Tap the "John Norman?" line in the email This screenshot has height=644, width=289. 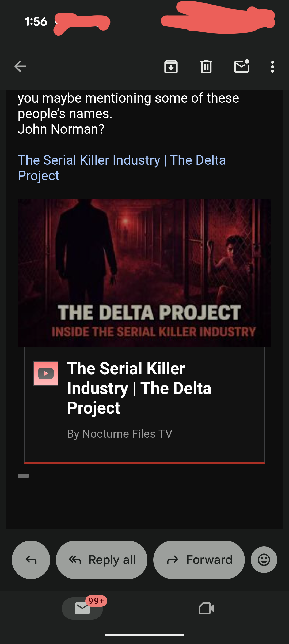(61, 129)
